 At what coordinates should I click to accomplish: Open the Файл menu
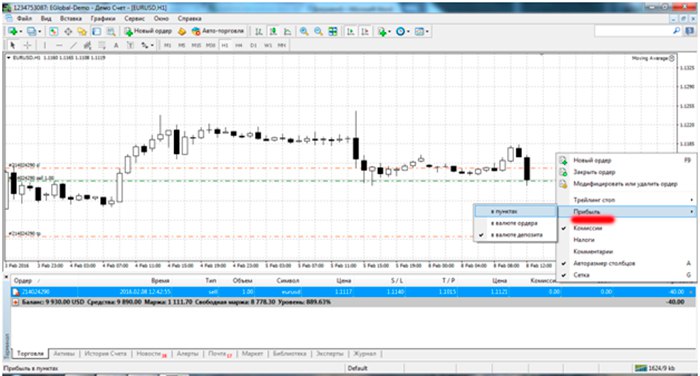(x=24, y=19)
